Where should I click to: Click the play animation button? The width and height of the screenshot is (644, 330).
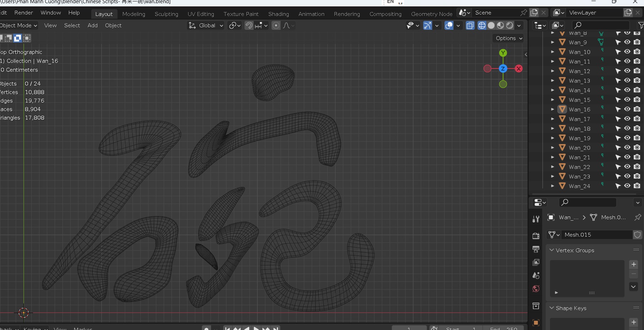[x=256, y=328]
